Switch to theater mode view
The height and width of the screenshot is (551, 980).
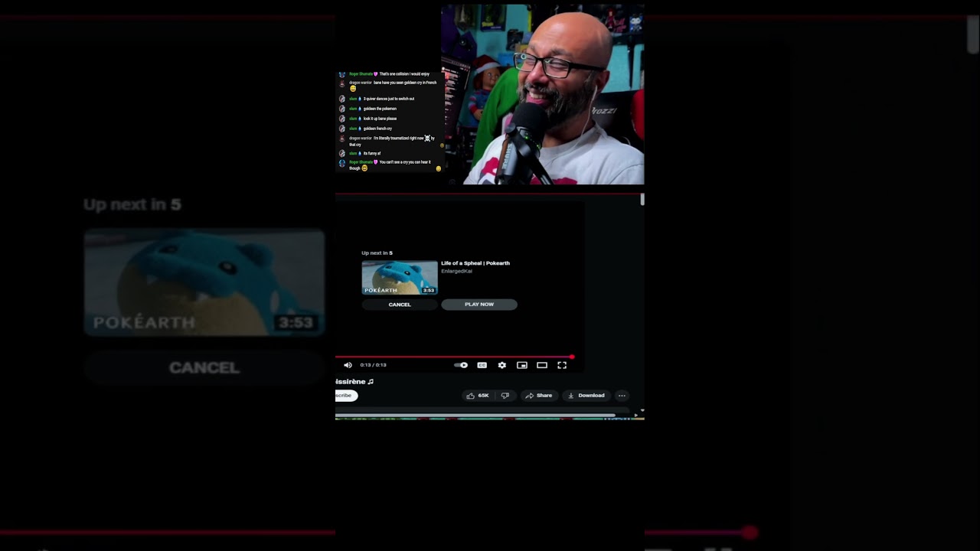point(542,365)
